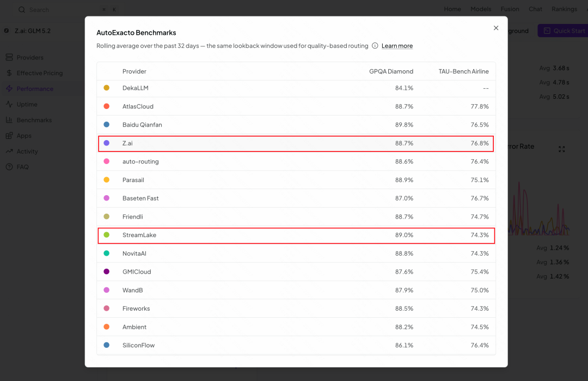
Task: Open Effective Pricing in the sidebar
Action: pos(40,73)
